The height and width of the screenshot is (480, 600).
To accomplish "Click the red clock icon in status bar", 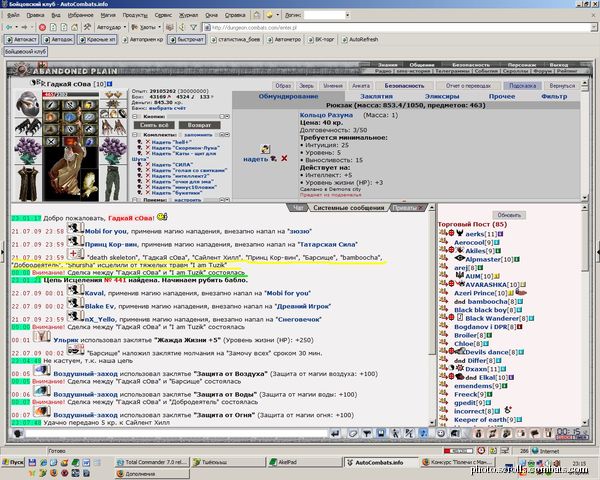I will pos(481,451).
